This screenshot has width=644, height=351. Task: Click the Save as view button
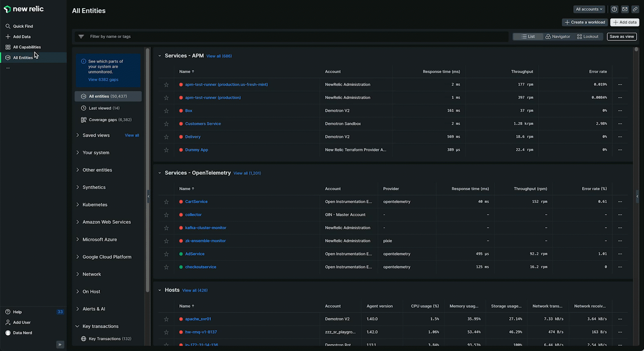(622, 36)
